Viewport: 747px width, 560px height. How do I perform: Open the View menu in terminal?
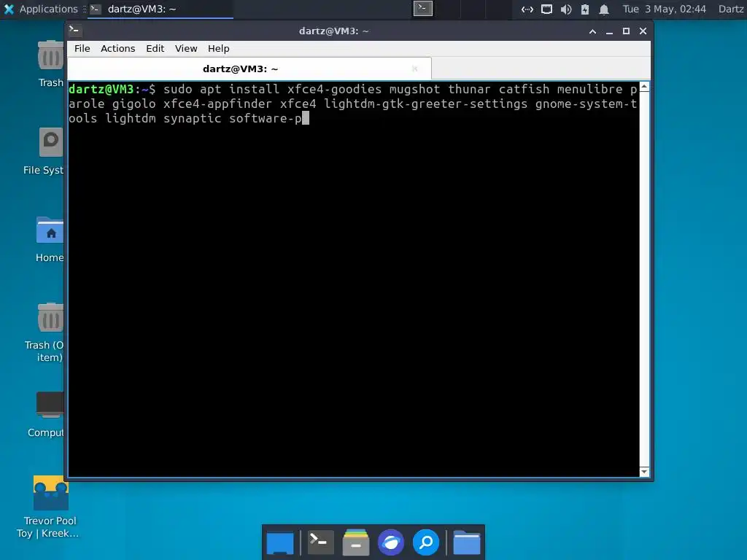tap(186, 49)
